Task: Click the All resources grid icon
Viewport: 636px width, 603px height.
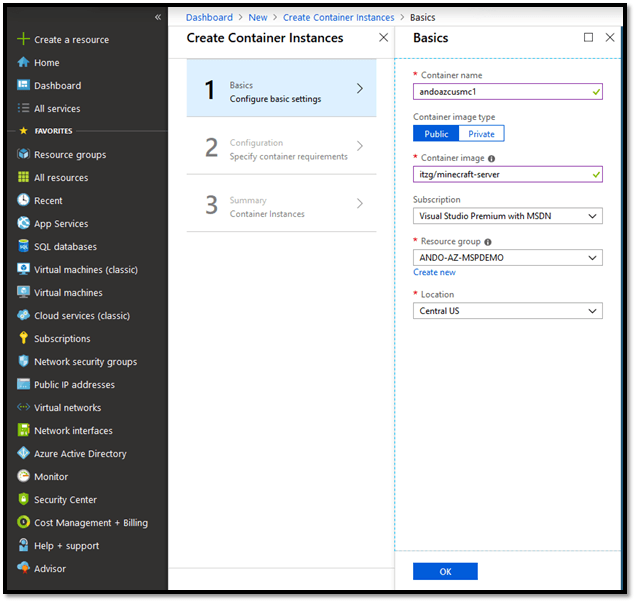Action: tap(23, 177)
